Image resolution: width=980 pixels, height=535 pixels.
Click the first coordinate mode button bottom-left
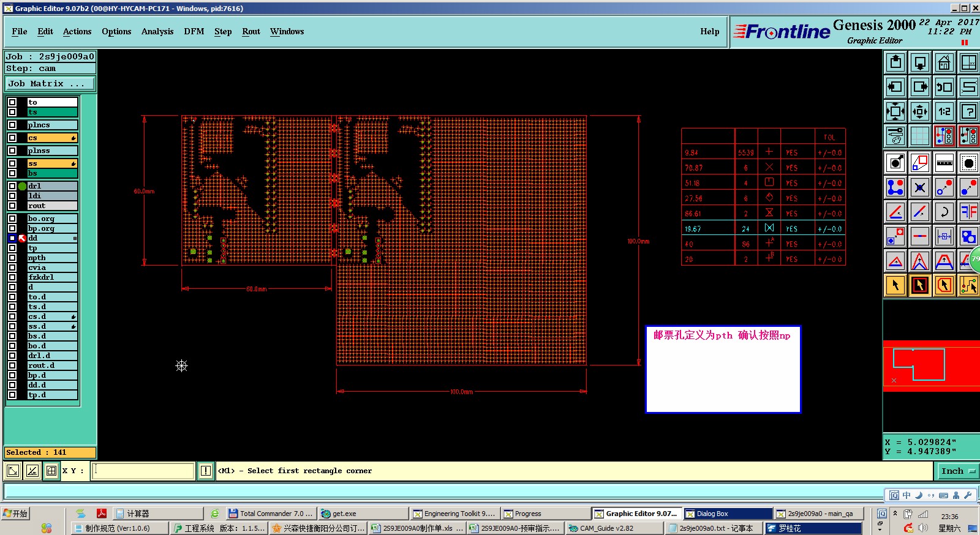pyautogui.click(x=12, y=471)
